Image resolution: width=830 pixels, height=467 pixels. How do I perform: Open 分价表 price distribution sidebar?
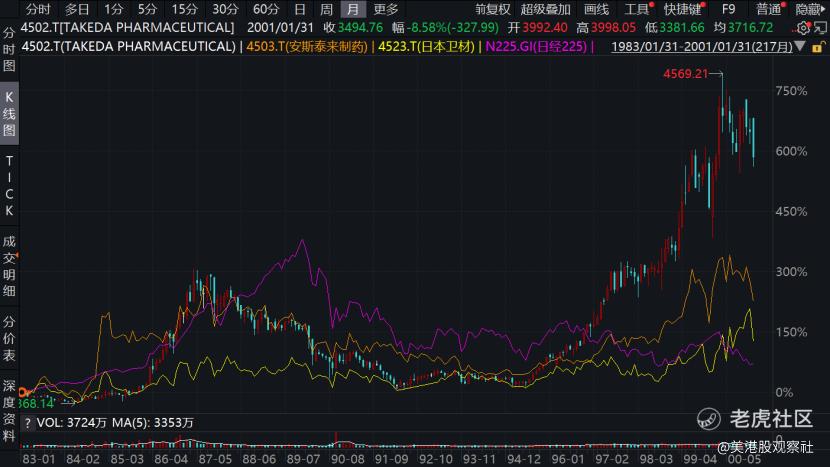[9, 338]
